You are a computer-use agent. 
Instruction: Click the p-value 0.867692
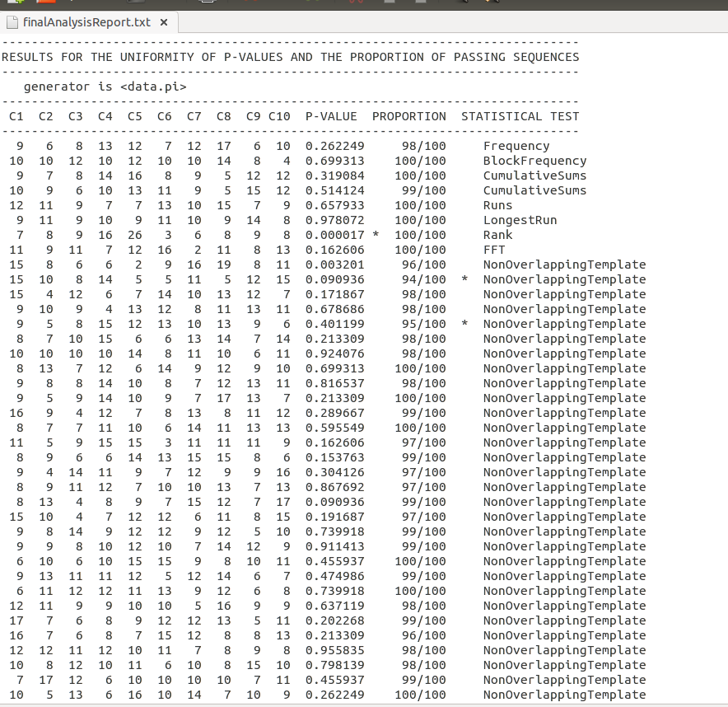[x=334, y=487]
